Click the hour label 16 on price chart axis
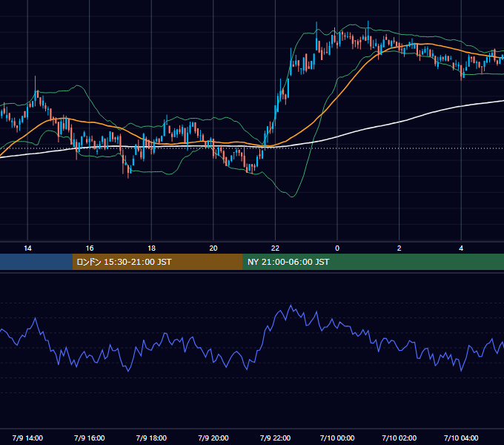Screen dimensions: 504x445 pos(90,248)
